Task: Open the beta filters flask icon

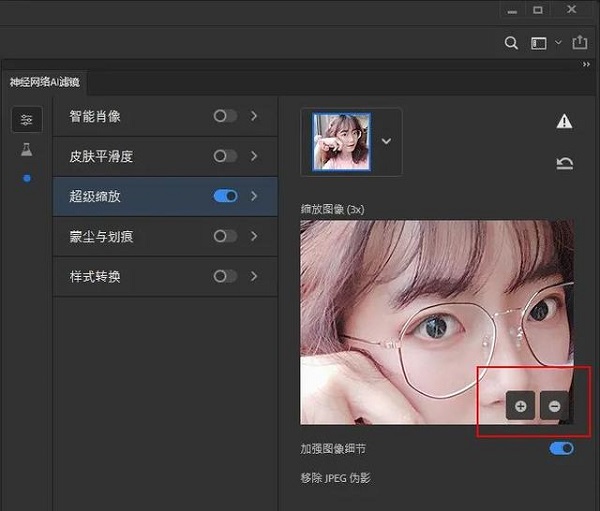Action: [26, 150]
